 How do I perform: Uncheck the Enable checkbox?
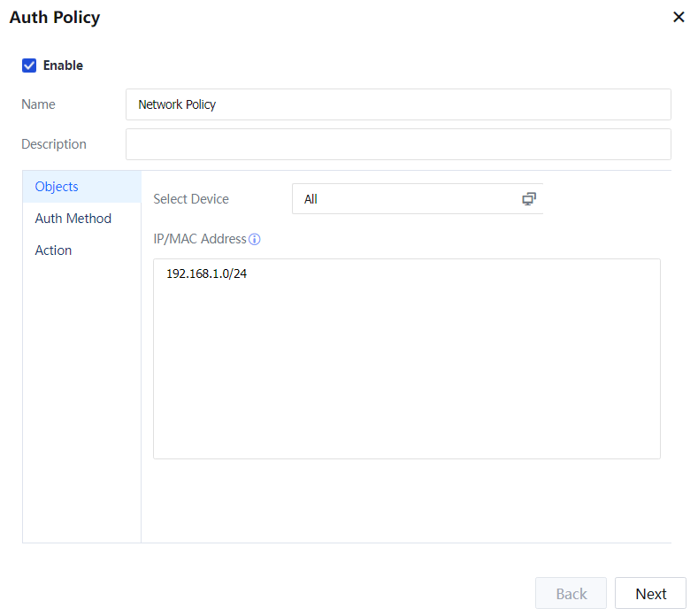(29, 65)
